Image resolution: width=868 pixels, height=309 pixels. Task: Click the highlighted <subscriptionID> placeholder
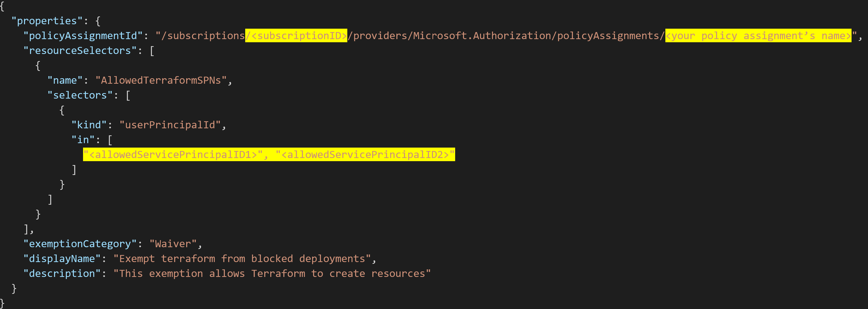click(x=296, y=36)
